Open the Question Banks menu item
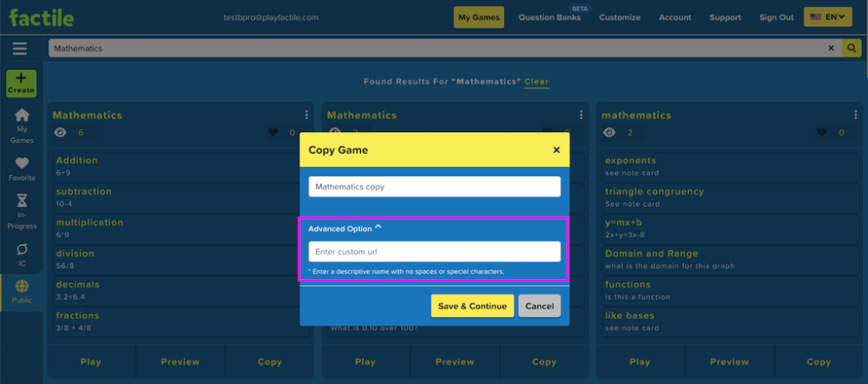 click(x=549, y=17)
